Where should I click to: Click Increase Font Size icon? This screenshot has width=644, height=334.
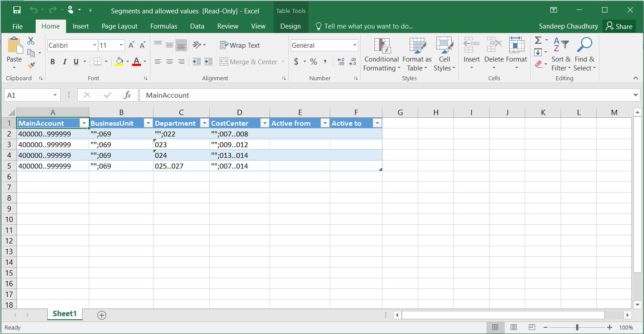[x=132, y=45]
